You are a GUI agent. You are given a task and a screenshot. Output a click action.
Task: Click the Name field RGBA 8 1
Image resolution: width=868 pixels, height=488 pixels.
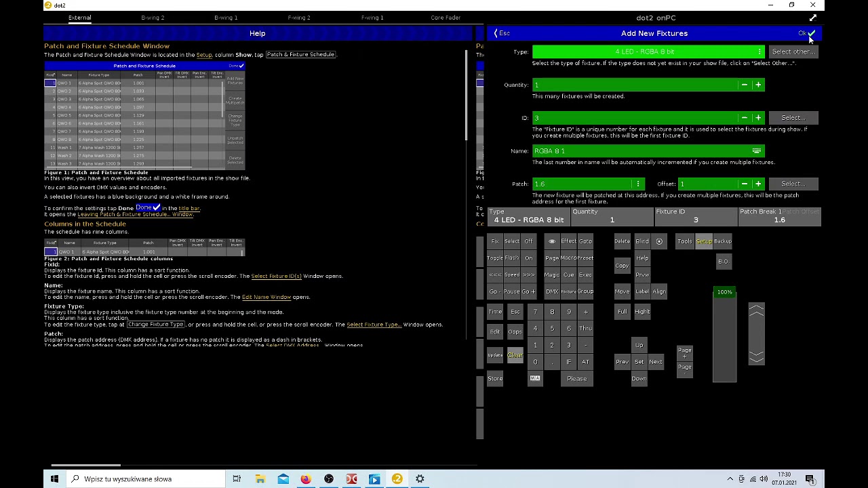pyautogui.click(x=648, y=151)
